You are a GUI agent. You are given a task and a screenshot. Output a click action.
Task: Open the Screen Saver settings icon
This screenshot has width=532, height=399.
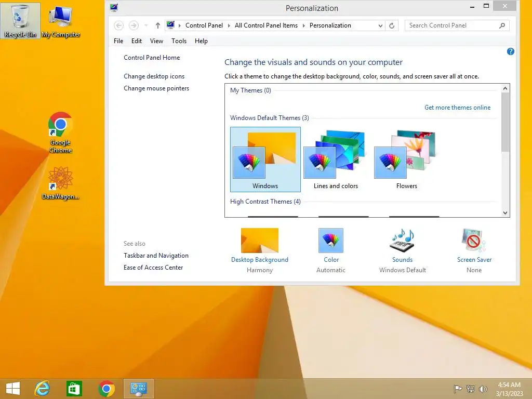tap(474, 241)
